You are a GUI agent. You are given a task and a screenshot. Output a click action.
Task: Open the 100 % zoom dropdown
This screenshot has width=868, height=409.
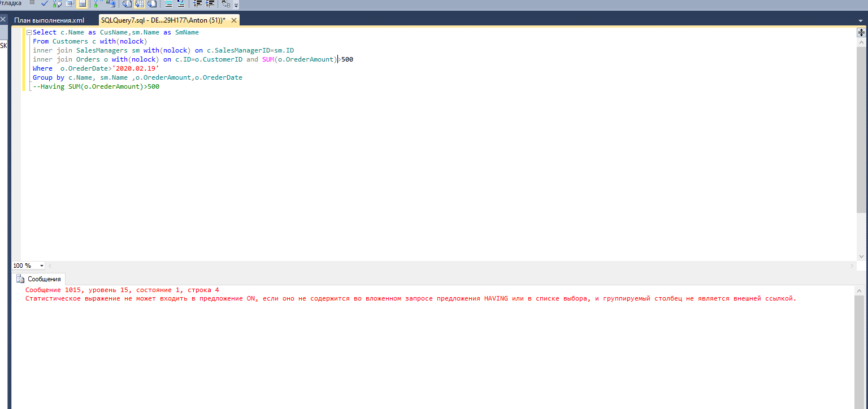pos(41,266)
